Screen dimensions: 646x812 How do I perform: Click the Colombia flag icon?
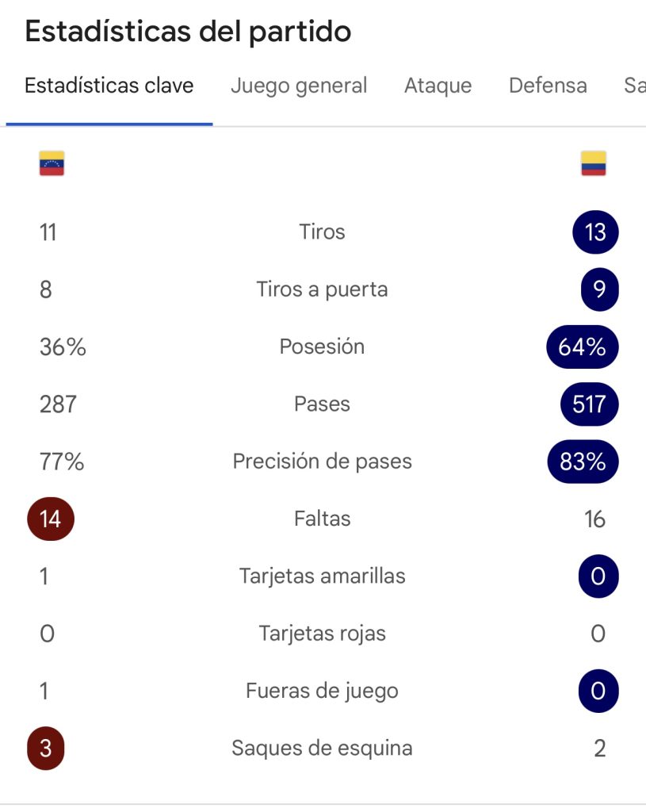(x=593, y=163)
